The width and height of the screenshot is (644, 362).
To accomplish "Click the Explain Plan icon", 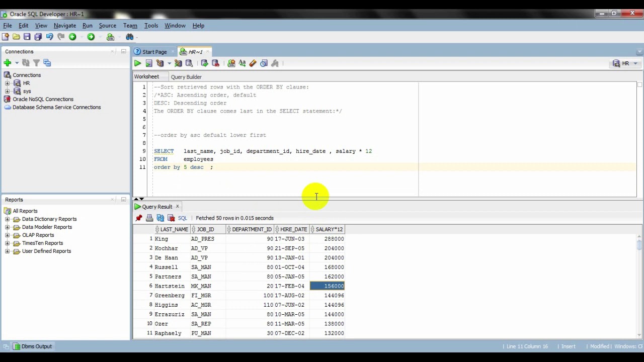I will pyautogui.click(x=160, y=63).
